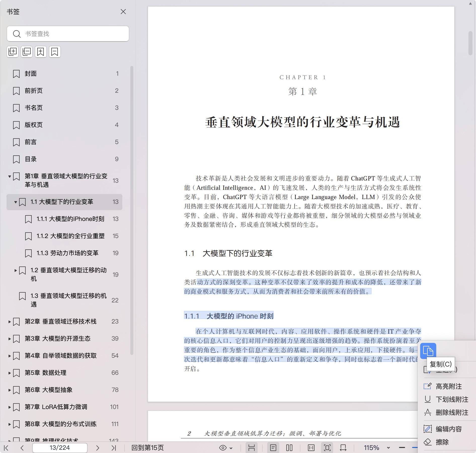This screenshot has width=476, height=453.
Task: Expand 第2章 垂直领域迁移技术栈 bookmark
Action: [x=10, y=322]
